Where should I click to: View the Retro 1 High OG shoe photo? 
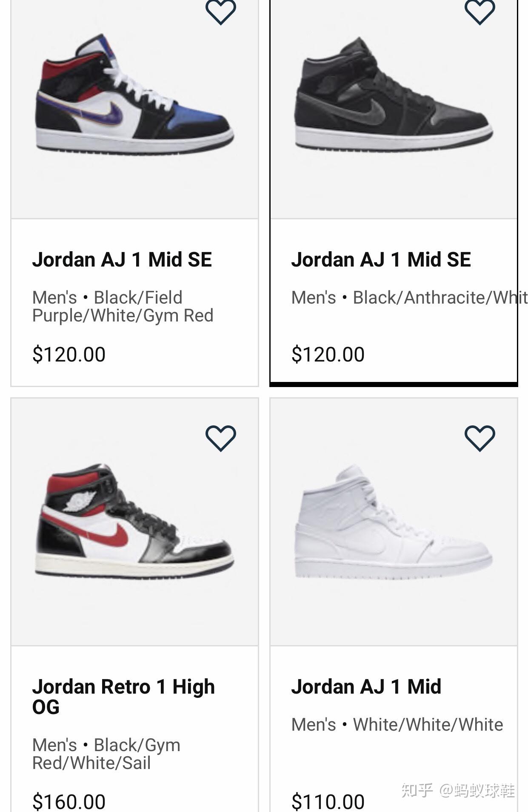(134, 522)
